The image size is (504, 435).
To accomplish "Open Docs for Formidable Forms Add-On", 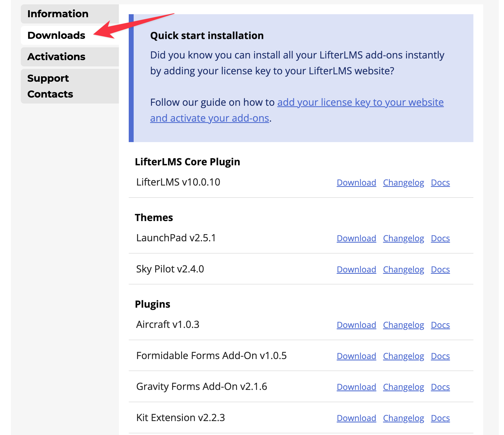I will tap(440, 356).
